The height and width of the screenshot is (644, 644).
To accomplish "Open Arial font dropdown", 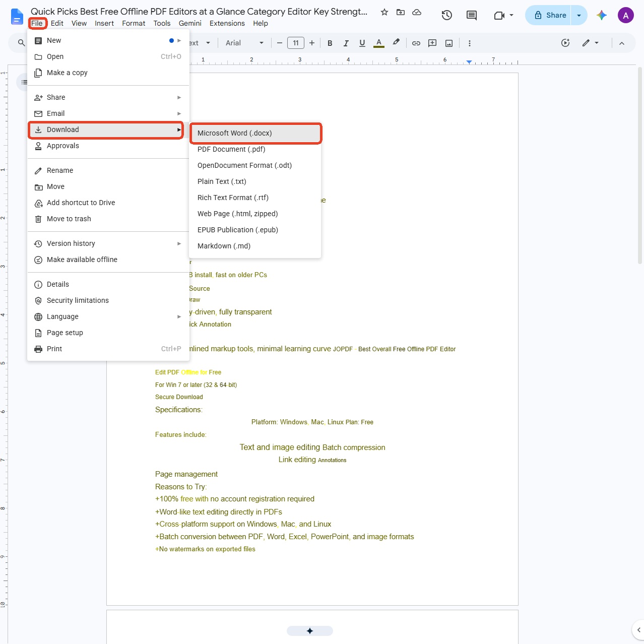I will tap(245, 43).
